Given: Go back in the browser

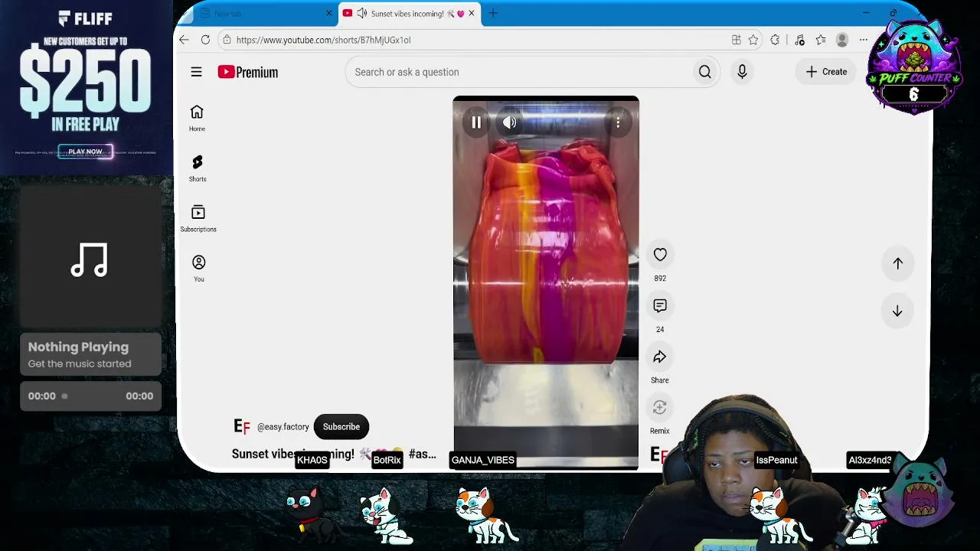Looking at the screenshot, I should [x=184, y=40].
